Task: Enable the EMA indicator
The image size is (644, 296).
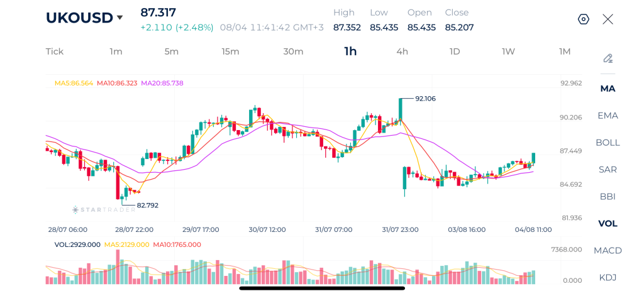Action: 608,116
